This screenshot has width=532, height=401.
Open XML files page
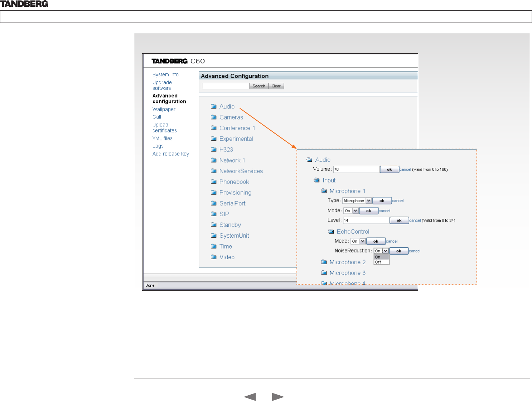(163, 138)
